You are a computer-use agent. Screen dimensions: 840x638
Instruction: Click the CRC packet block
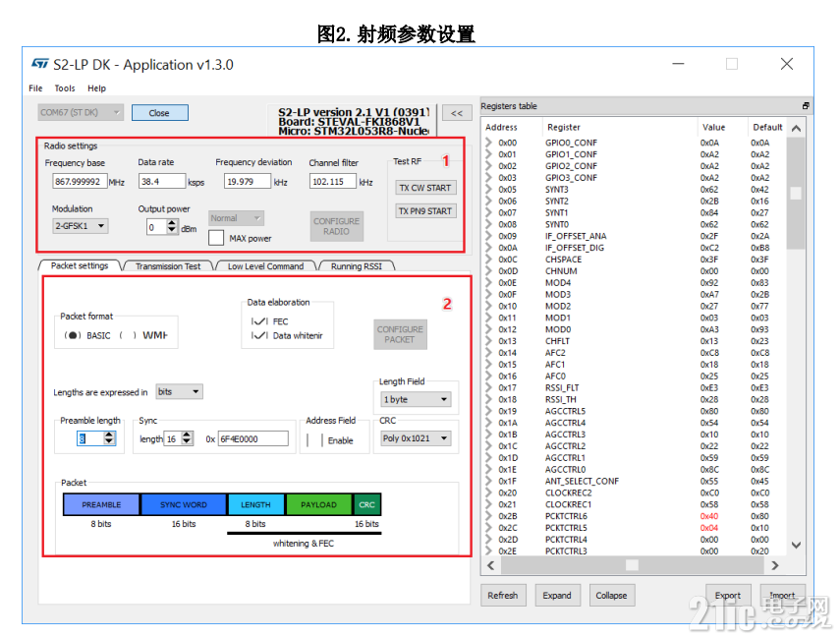pyautogui.click(x=367, y=504)
